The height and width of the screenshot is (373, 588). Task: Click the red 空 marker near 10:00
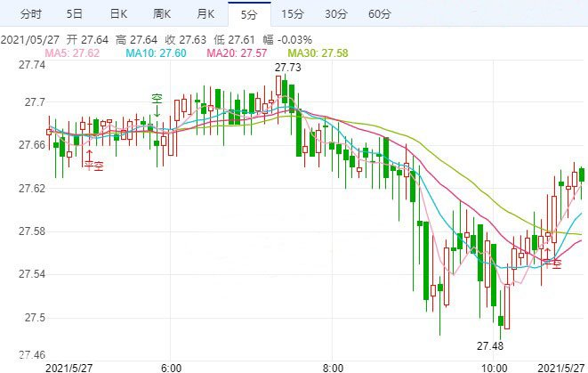pos(557,263)
